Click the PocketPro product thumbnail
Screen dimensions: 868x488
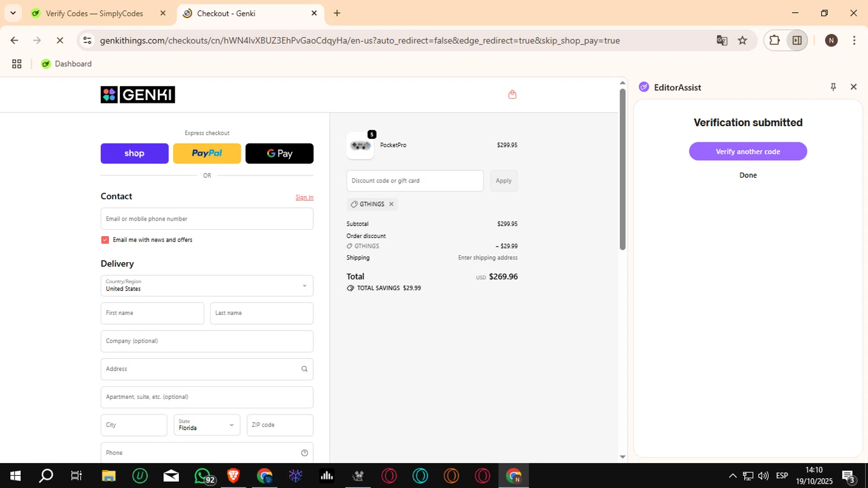[x=361, y=145]
